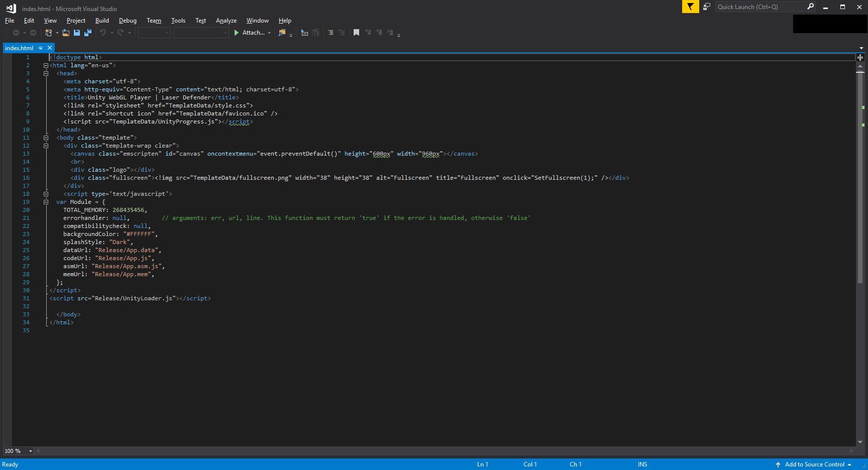Click the Save icon in the toolbar

coord(77,33)
